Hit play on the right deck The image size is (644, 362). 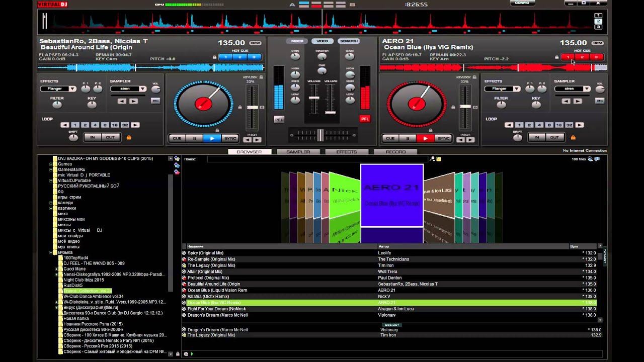click(426, 138)
